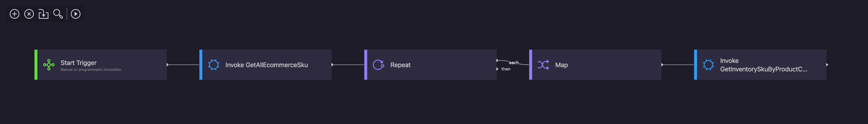Select the Map node
Viewport: 868px width, 124px height.
595,65
